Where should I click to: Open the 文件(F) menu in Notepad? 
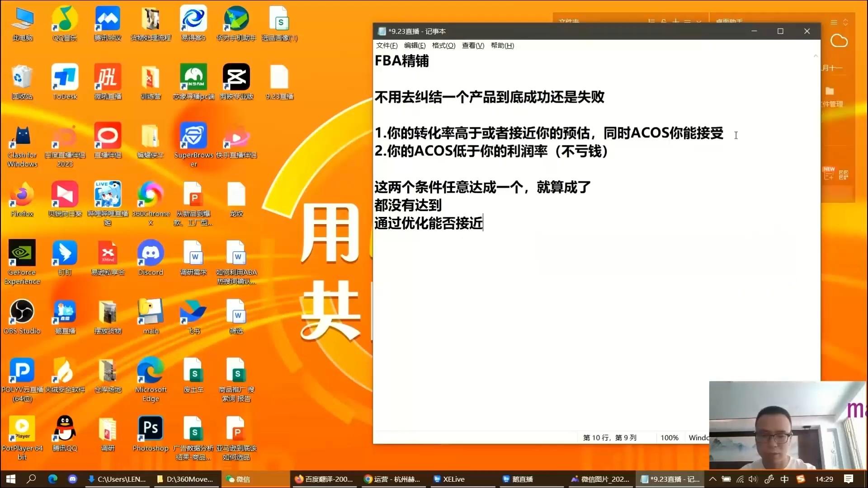[x=387, y=46]
